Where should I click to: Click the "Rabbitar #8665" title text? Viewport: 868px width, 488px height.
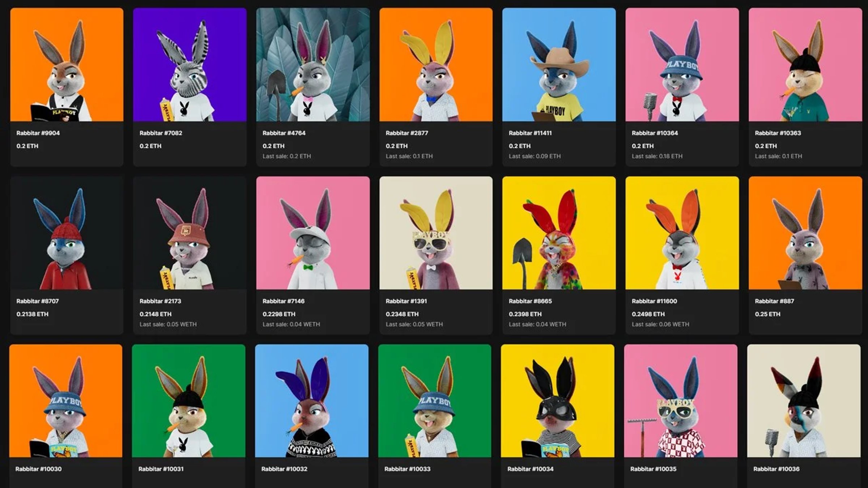pyautogui.click(x=530, y=301)
